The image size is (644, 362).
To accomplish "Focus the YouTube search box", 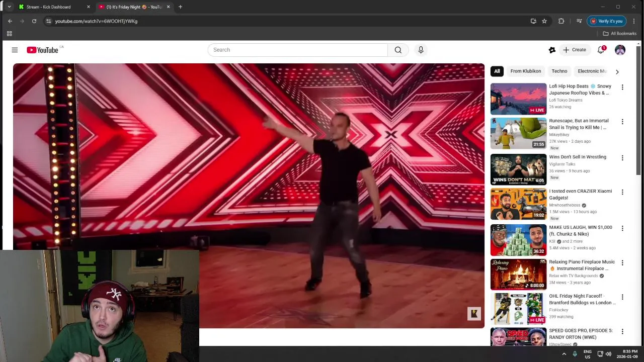I will (298, 50).
